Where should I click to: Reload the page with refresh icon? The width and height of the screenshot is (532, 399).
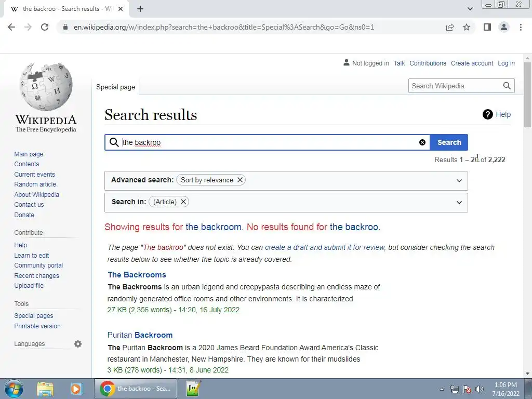click(x=45, y=27)
